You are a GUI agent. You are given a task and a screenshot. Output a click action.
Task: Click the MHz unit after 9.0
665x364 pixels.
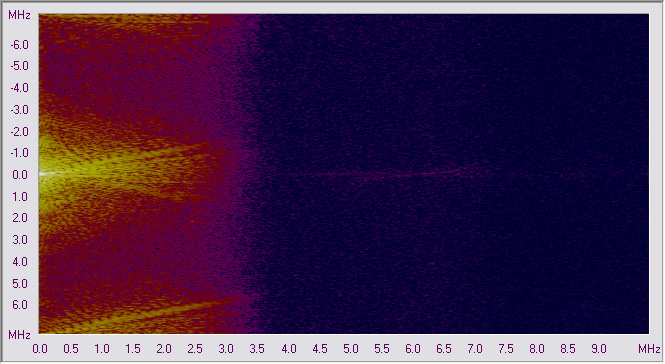click(649, 349)
